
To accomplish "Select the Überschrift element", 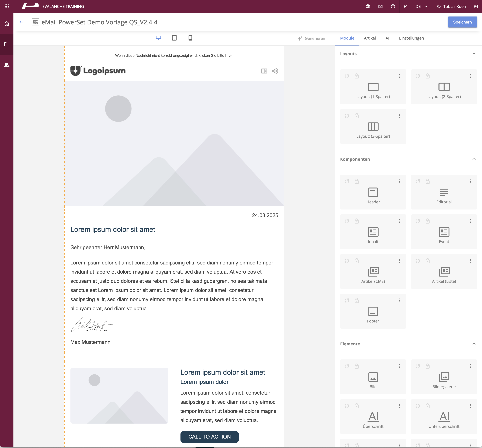I will (373, 417).
